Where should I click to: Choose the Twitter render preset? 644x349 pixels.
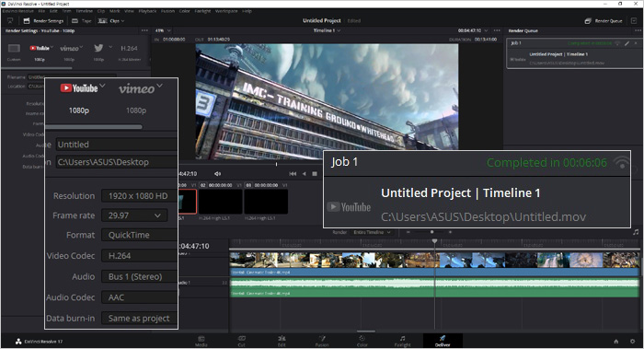tap(98, 48)
